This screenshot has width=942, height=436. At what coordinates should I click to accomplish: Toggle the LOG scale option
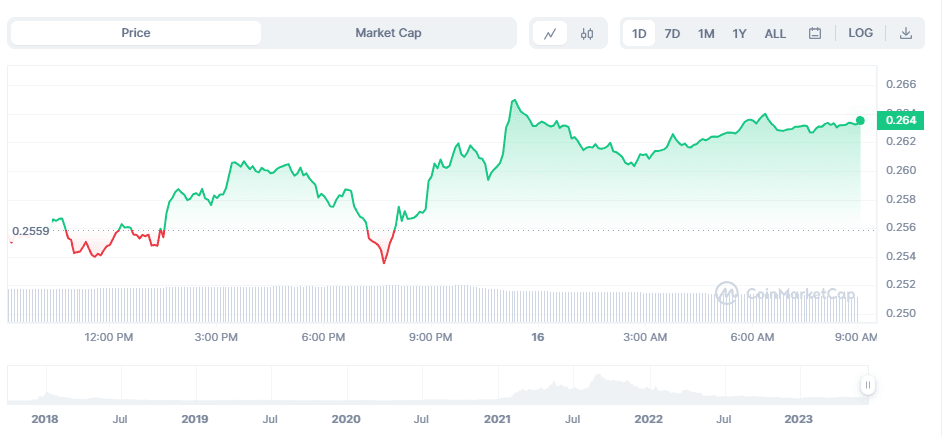pos(860,33)
